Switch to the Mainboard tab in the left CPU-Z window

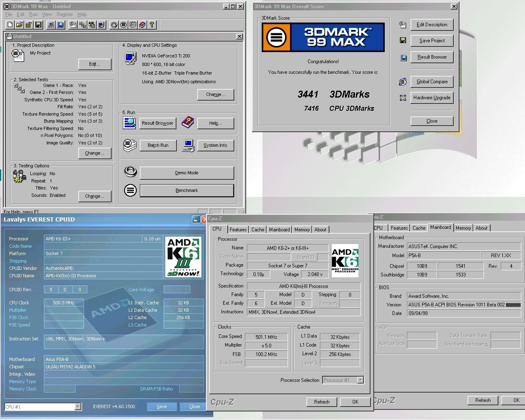coord(279,230)
